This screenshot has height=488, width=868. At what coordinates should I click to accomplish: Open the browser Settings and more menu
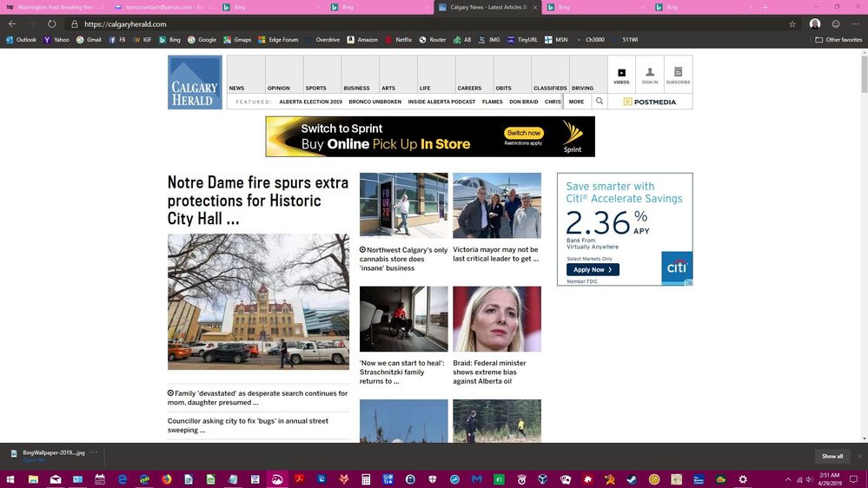[x=855, y=23]
